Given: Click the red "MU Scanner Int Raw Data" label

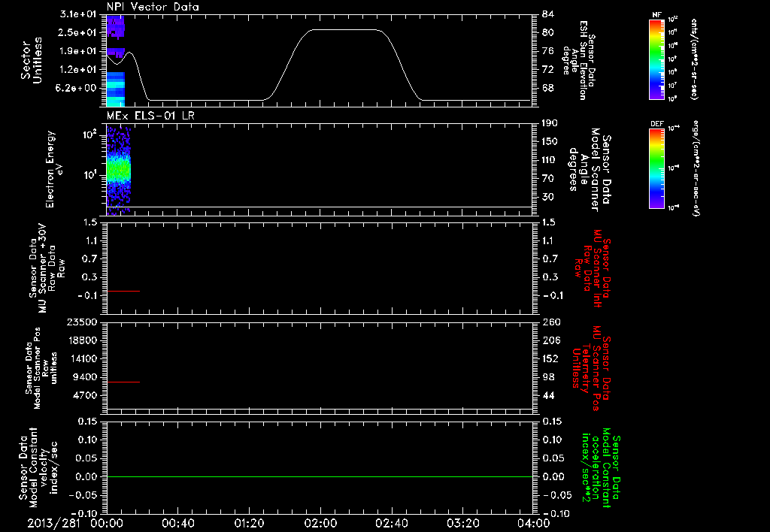Looking at the screenshot, I should coord(592,268).
